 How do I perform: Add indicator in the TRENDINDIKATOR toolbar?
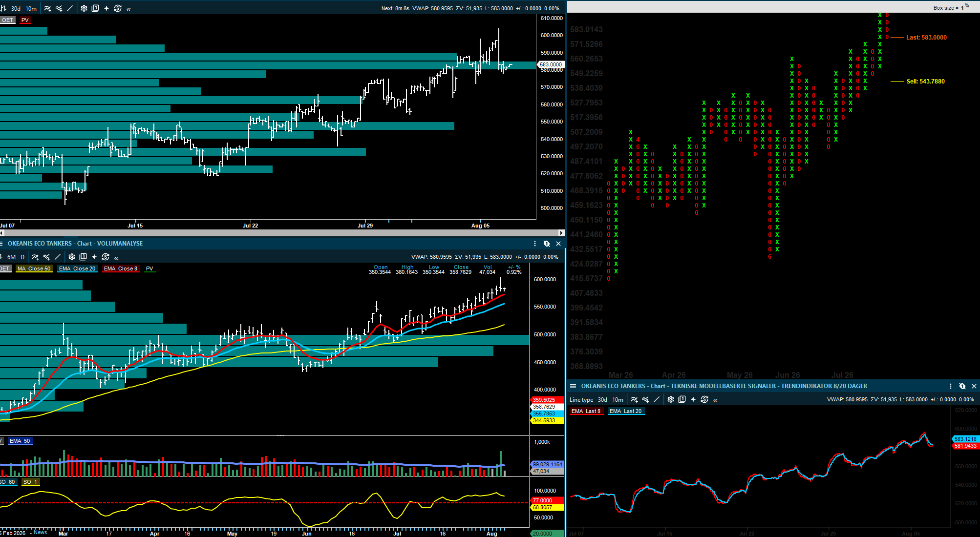[x=634, y=399]
